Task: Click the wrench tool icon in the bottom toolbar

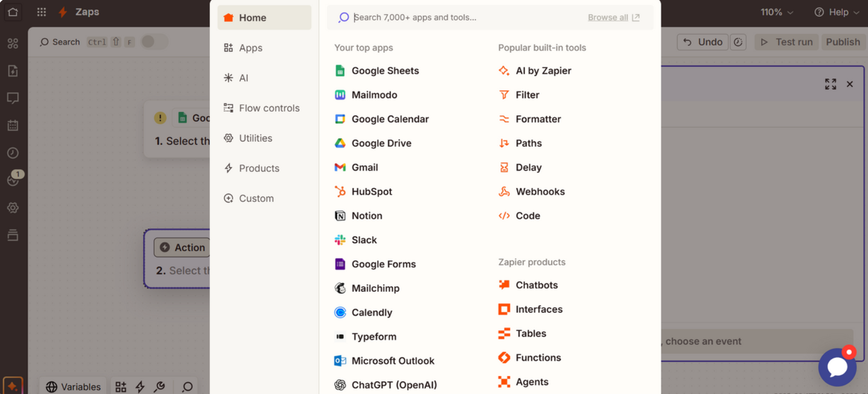Action: (160, 387)
